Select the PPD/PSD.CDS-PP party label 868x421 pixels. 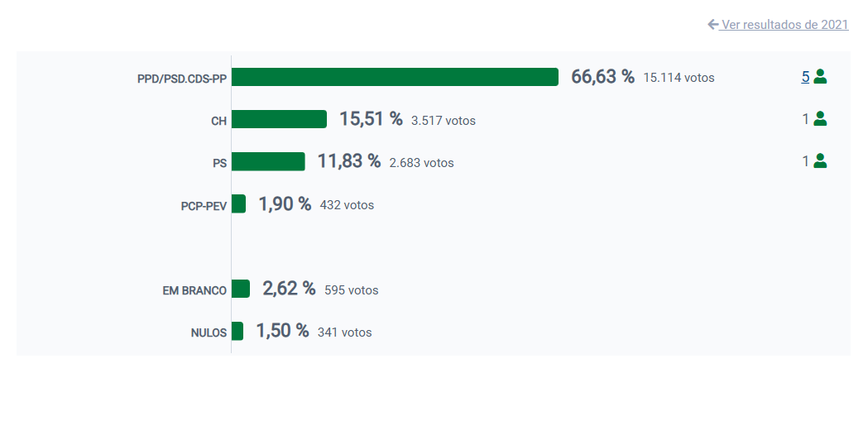(182, 79)
